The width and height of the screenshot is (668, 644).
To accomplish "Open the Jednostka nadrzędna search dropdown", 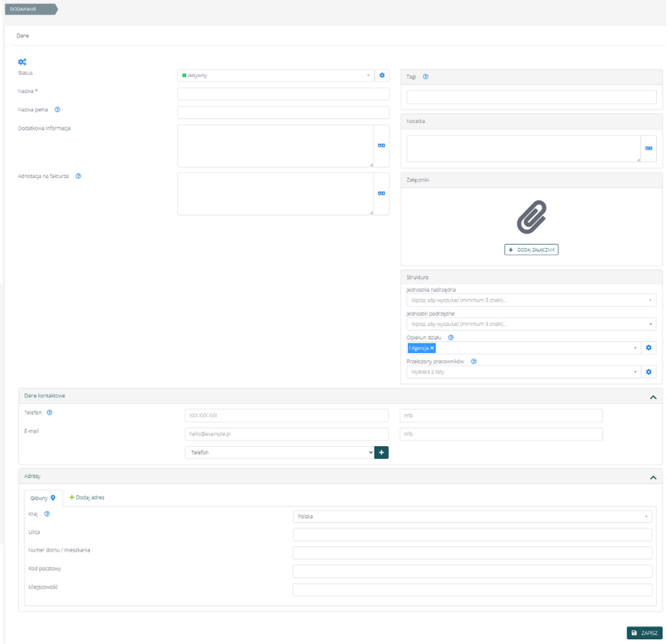I will click(531, 301).
